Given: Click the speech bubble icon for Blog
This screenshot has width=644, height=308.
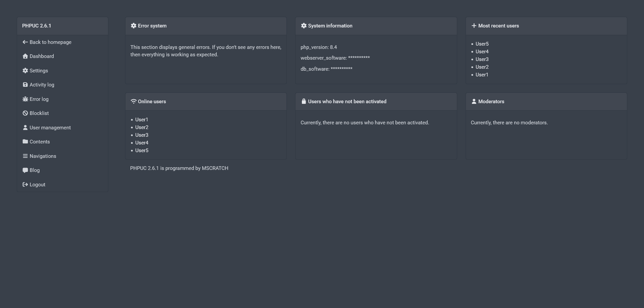Looking at the screenshot, I should click(x=25, y=170).
